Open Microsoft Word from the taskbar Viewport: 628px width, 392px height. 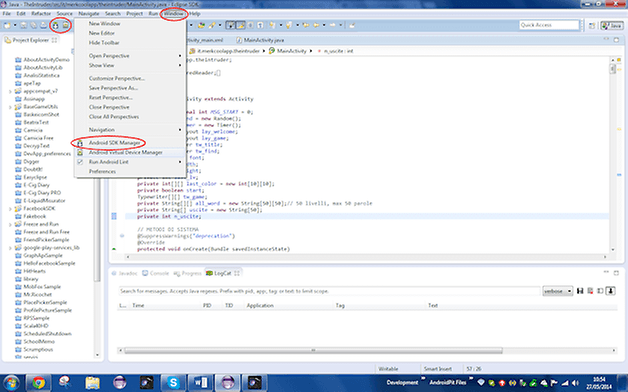201,383
